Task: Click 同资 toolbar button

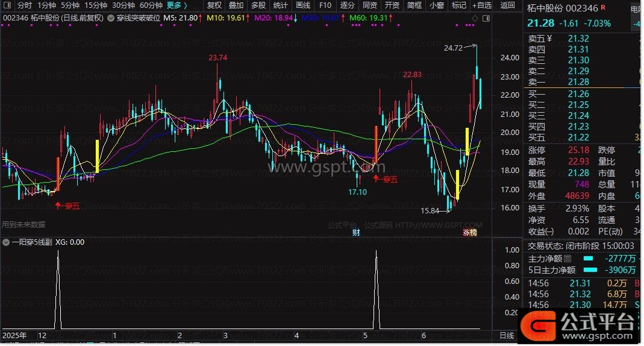Action: tap(370, 5)
